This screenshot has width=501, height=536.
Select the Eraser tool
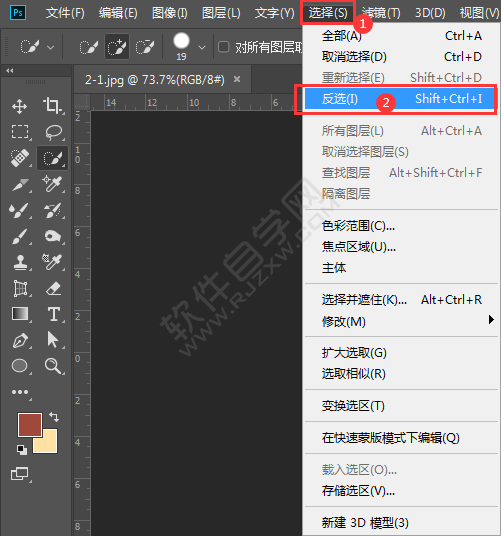point(54,289)
